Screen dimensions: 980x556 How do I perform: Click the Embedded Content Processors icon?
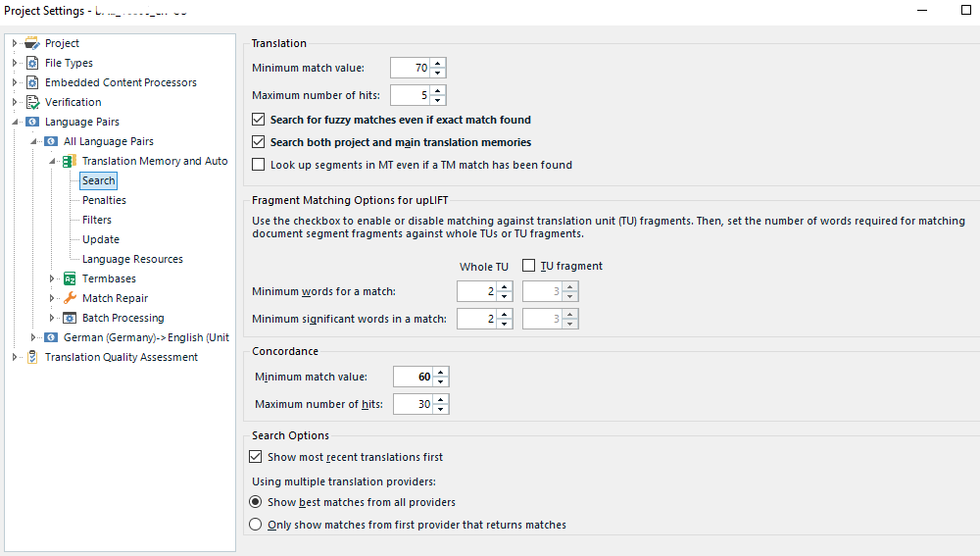coord(32,82)
